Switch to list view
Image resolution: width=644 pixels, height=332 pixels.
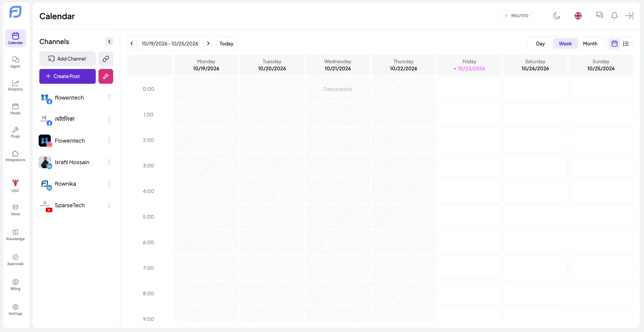pyautogui.click(x=626, y=44)
